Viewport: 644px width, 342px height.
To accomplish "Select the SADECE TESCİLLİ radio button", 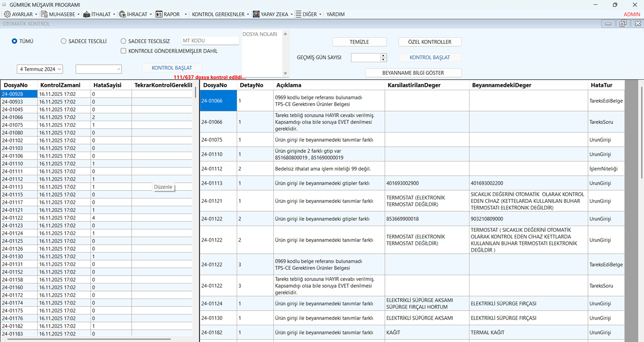I will 64,41.
